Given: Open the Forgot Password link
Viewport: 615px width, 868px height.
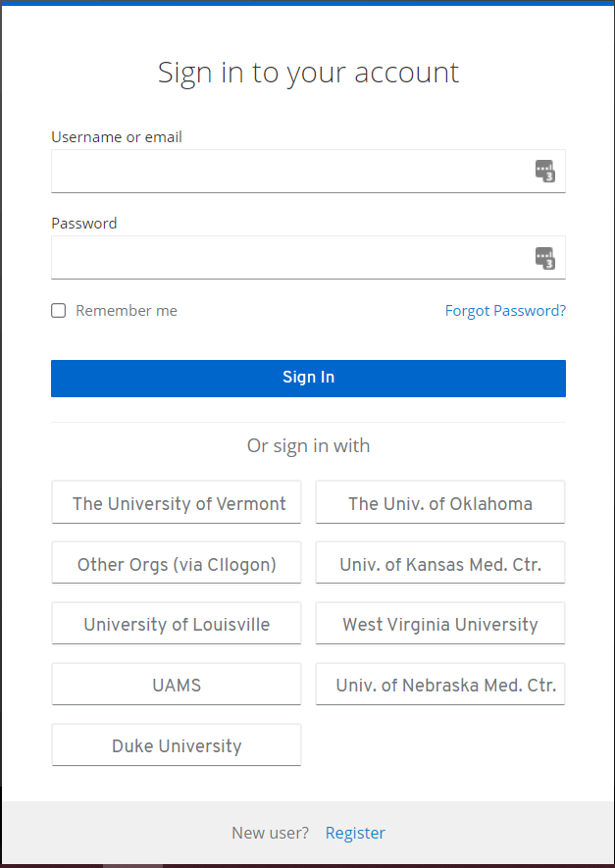Looking at the screenshot, I should [x=505, y=310].
